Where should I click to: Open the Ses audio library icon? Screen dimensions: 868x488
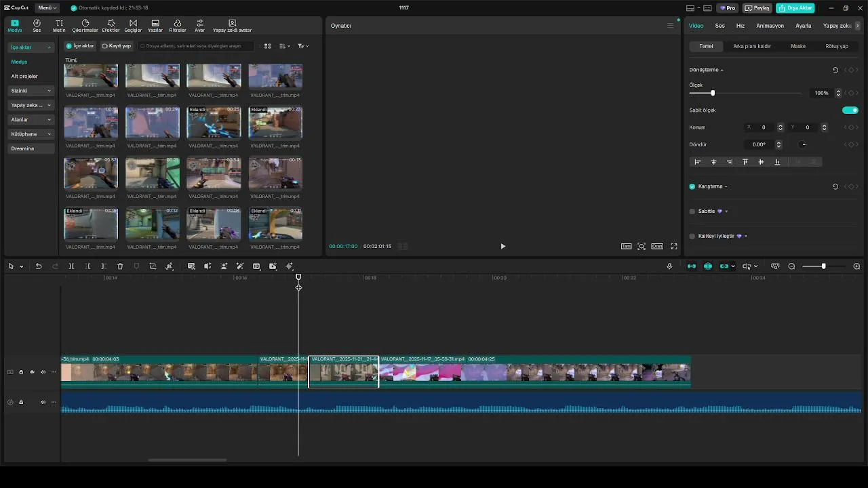[37, 26]
